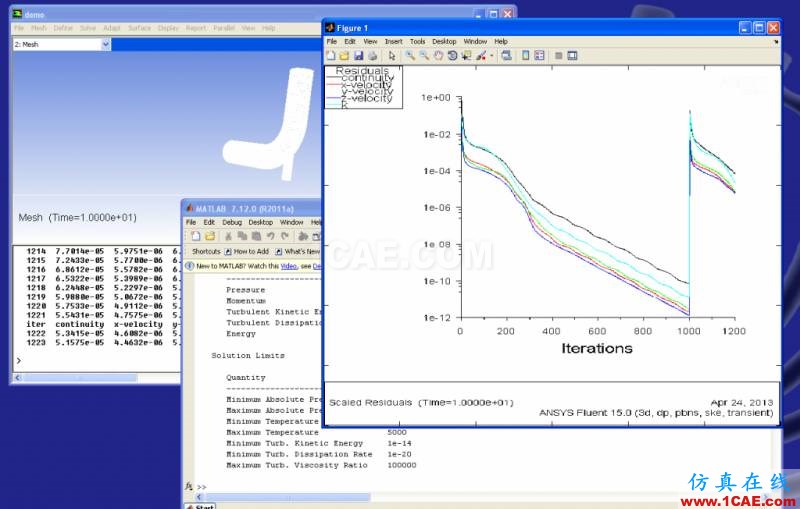The height and width of the screenshot is (509, 800).
Task: Open Help menu in Figure 1 window
Action: (x=501, y=41)
